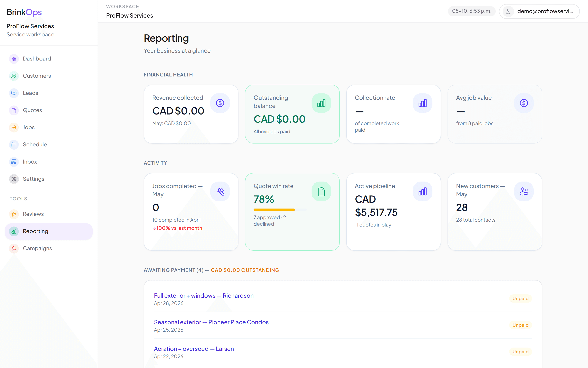This screenshot has height=368, width=588.
Task: Open Leads from the sidebar
Action: (49, 93)
